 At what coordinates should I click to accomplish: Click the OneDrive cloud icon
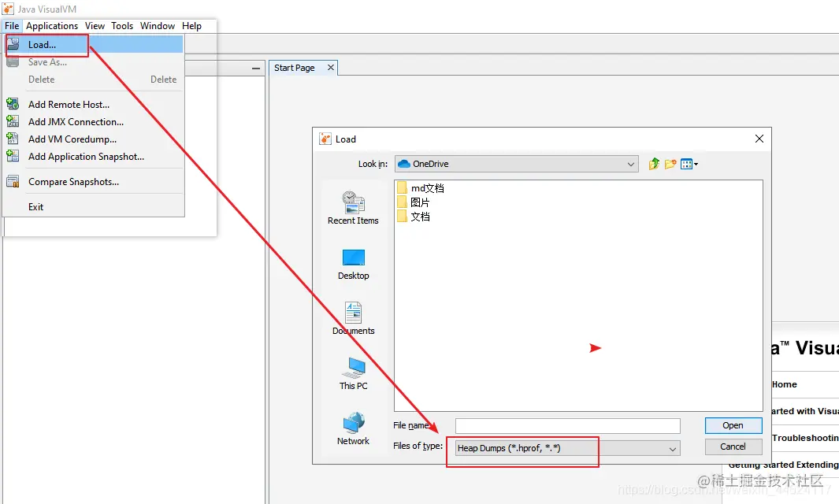[x=404, y=164]
